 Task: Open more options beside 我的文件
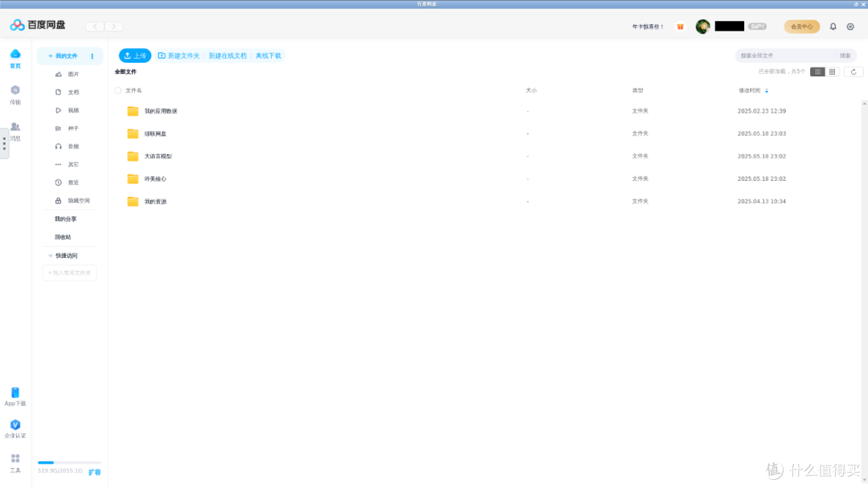point(92,56)
